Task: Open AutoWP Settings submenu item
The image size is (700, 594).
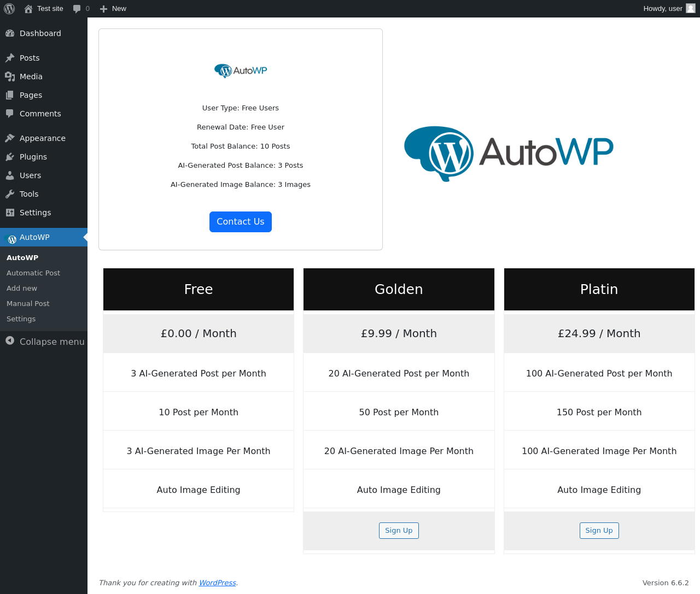Action: click(21, 319)
